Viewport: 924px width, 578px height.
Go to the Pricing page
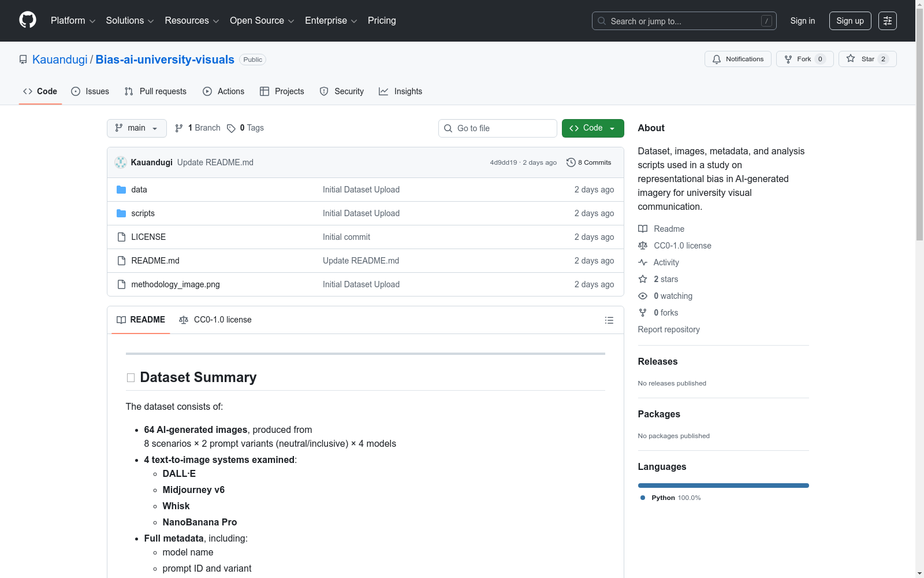pyautogui.click(x=382, y=21)
